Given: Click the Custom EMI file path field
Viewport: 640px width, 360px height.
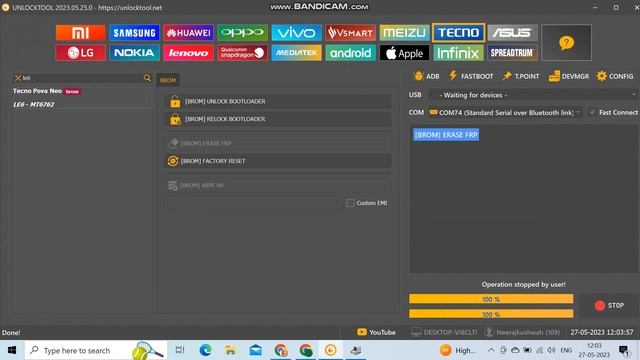Looking at the screenshot, I should 252,203.
